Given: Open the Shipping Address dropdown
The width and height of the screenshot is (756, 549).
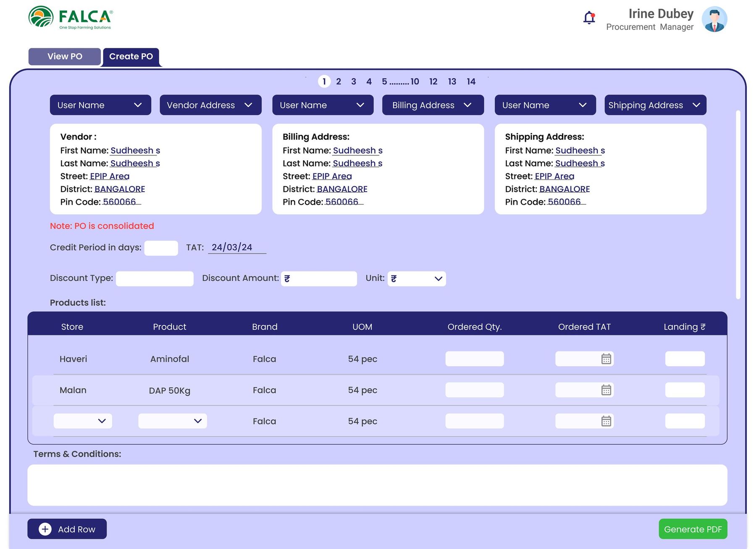Looking at the screenshot, I should click(x=655, y=105).
